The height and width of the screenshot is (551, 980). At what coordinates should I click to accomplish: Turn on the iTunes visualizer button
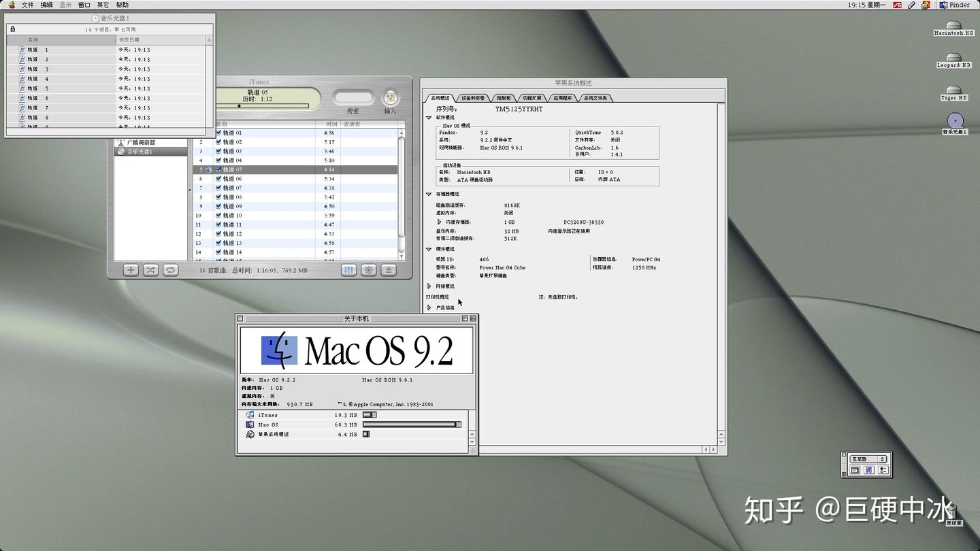pos(368,270)
